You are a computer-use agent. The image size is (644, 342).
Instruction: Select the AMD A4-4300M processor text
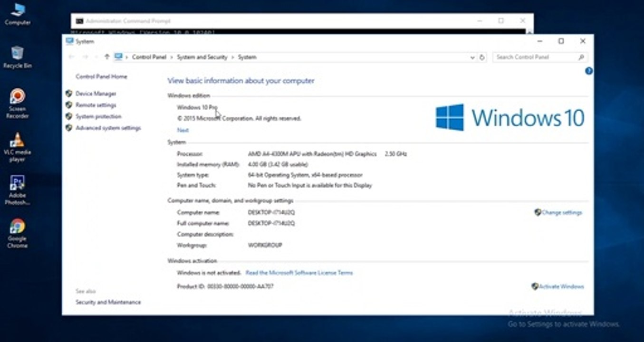click(x=312, y=154)
